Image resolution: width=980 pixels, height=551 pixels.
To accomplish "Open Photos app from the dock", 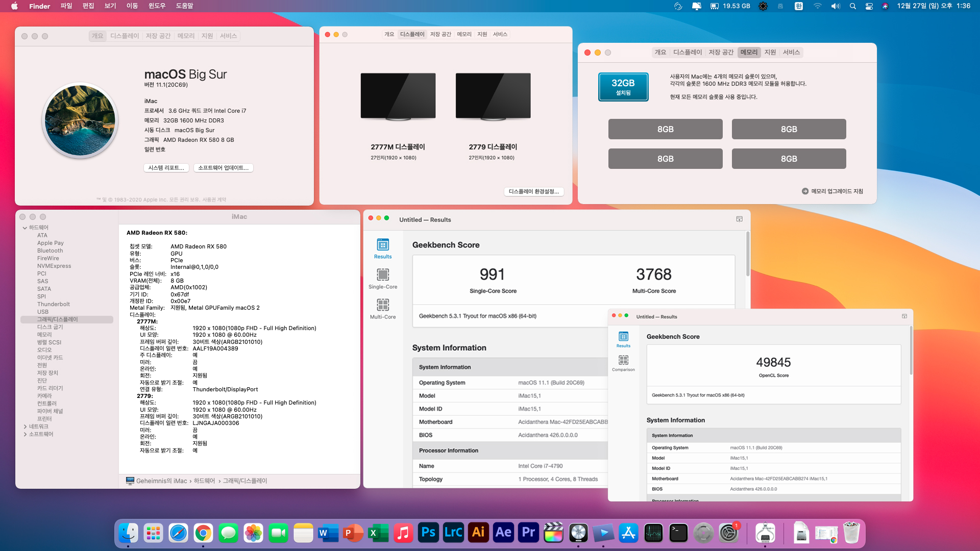I will pyautogui.click(x=253, y=533).
